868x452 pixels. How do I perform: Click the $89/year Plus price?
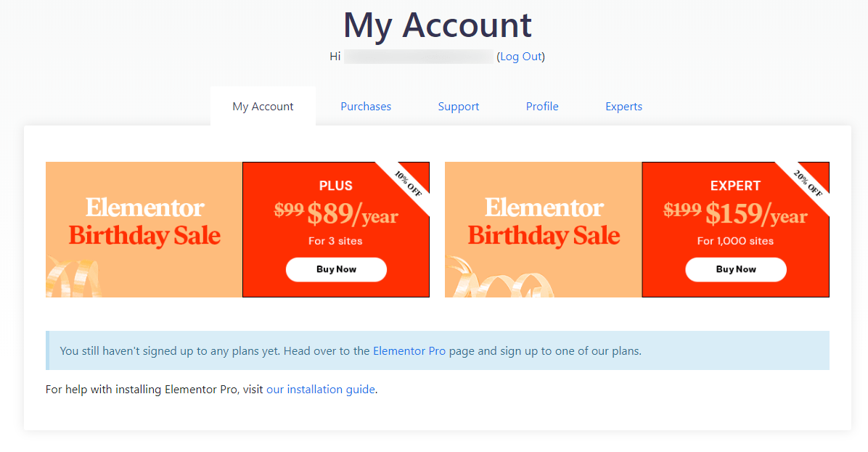[353, 214]
